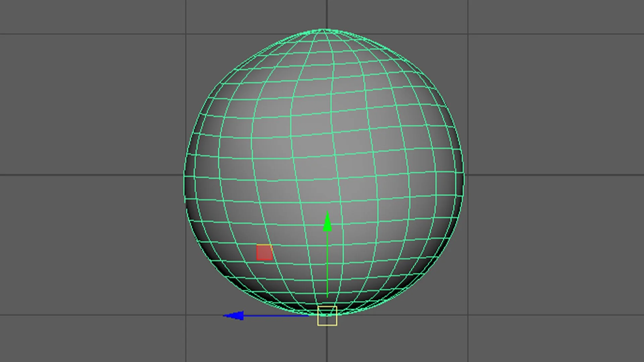Click the blue Z-axis manipulator shaft line
The height and width of the screenshot is (362, 644).
275,315
